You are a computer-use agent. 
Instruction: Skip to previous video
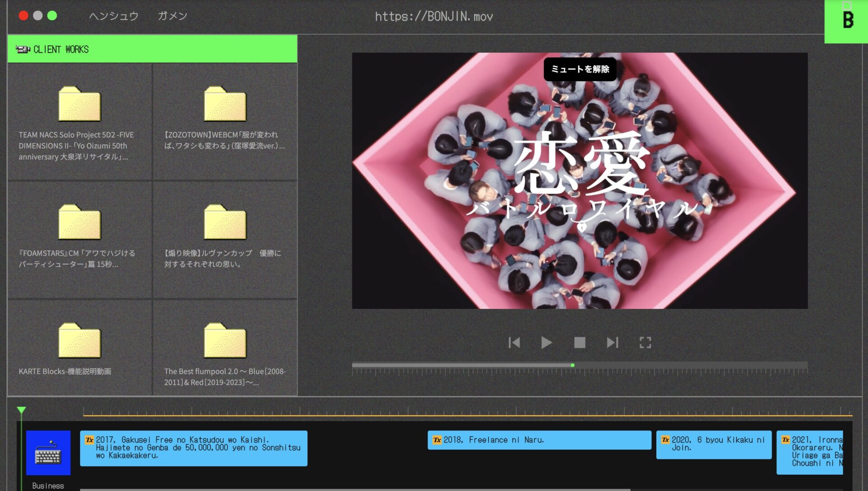[x=514, y=343]
